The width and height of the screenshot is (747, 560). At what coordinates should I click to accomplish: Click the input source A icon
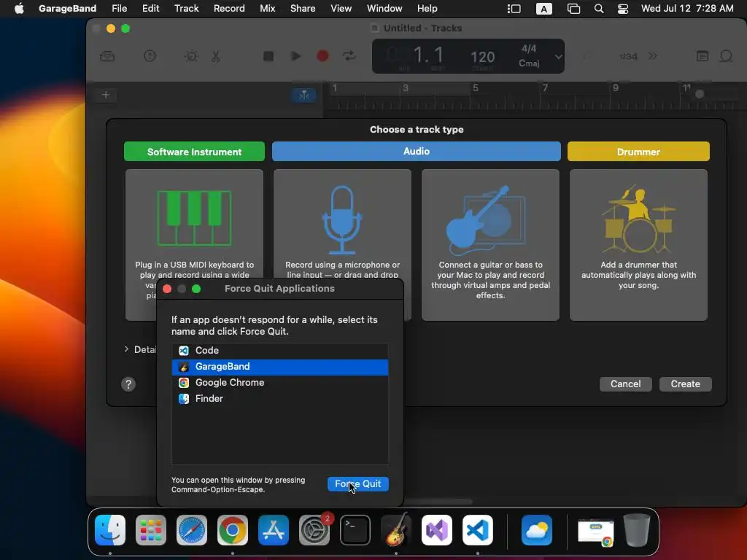543,9
